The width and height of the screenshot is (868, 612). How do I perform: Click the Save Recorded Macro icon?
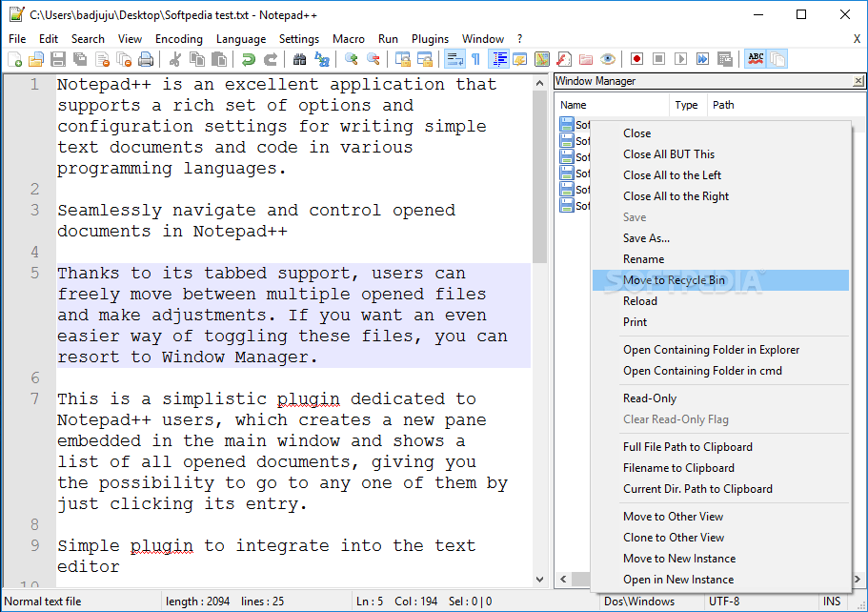pyautogui.click(x=725, y=59)
